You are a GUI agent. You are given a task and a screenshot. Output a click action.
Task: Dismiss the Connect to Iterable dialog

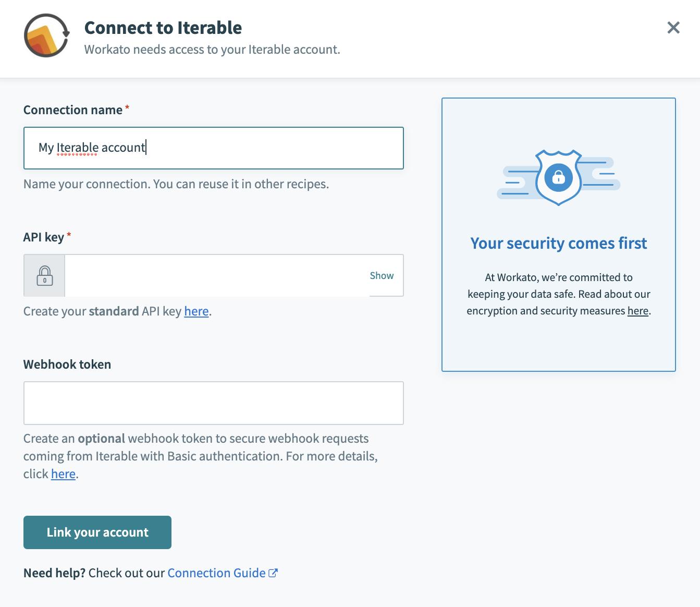click(x=673, y=28)
